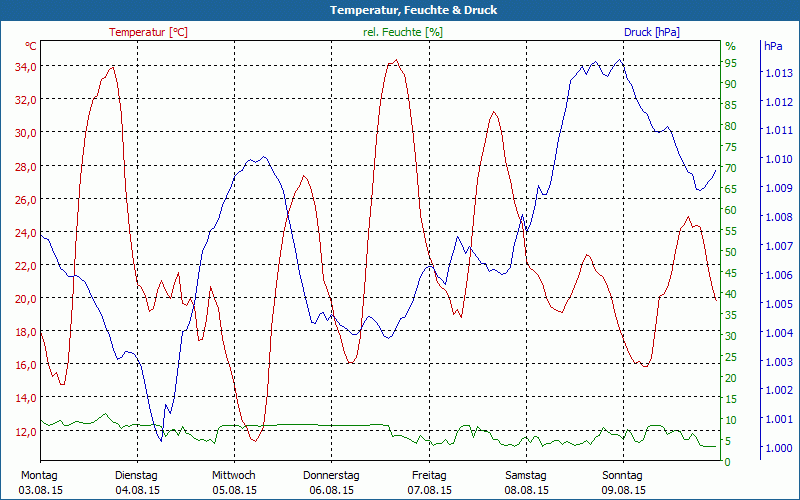The height and width of the screenshot is (500, 800).
Task: Click the 20,0 temperature axis value
Action: click(x=26, y=298)
